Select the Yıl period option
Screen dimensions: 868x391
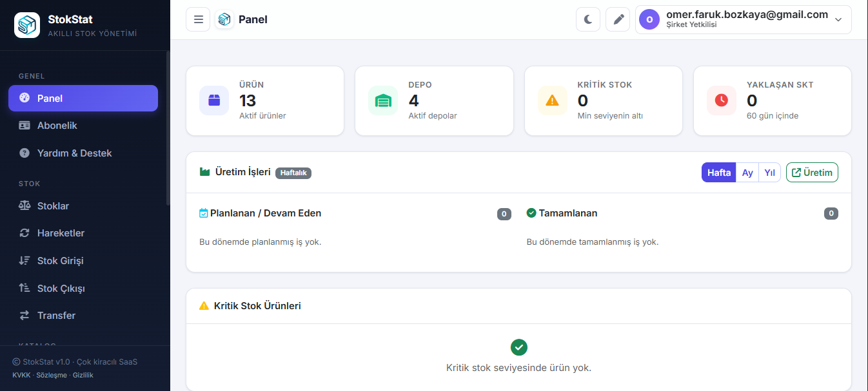point(770,173)
